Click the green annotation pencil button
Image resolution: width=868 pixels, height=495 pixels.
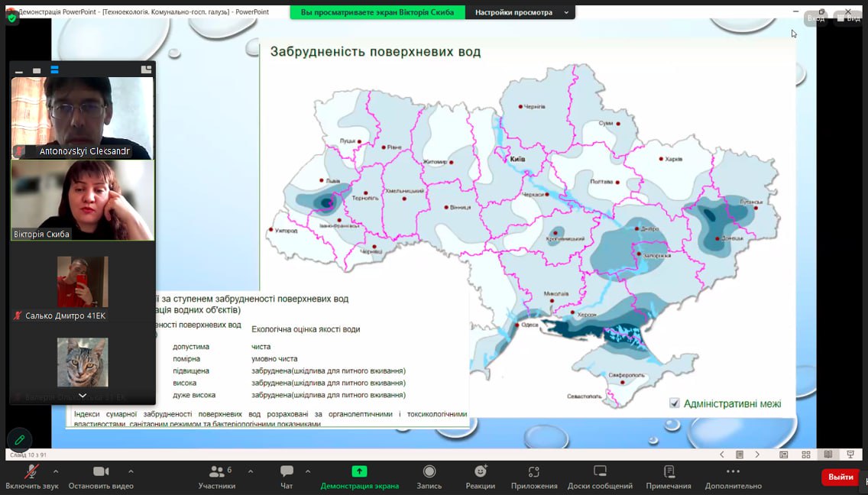coord(19,440)
